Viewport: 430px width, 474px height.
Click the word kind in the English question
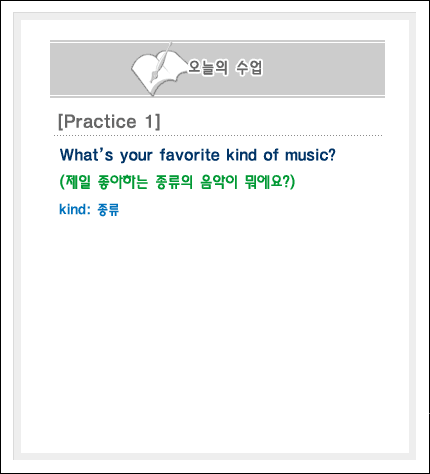pos(242,155)
